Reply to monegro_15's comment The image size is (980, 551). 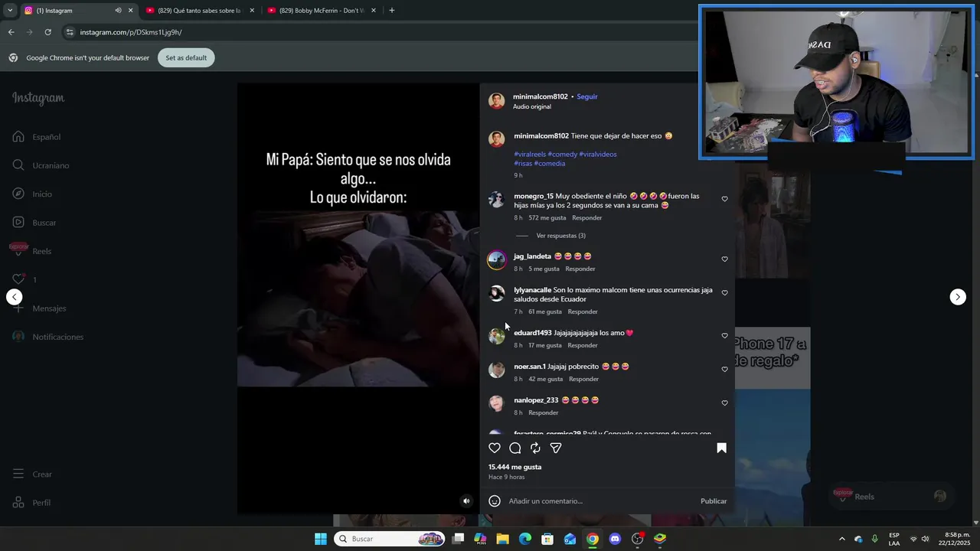587,218
